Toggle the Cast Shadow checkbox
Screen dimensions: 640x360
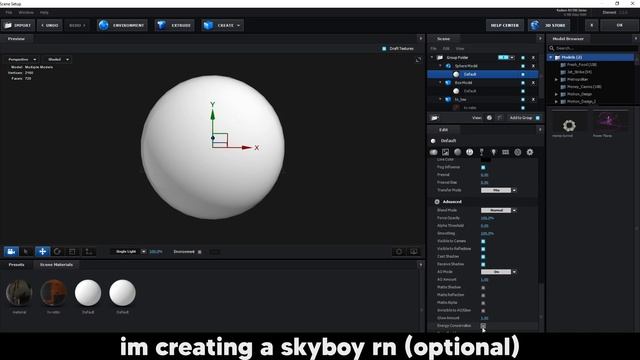(483, 257)
